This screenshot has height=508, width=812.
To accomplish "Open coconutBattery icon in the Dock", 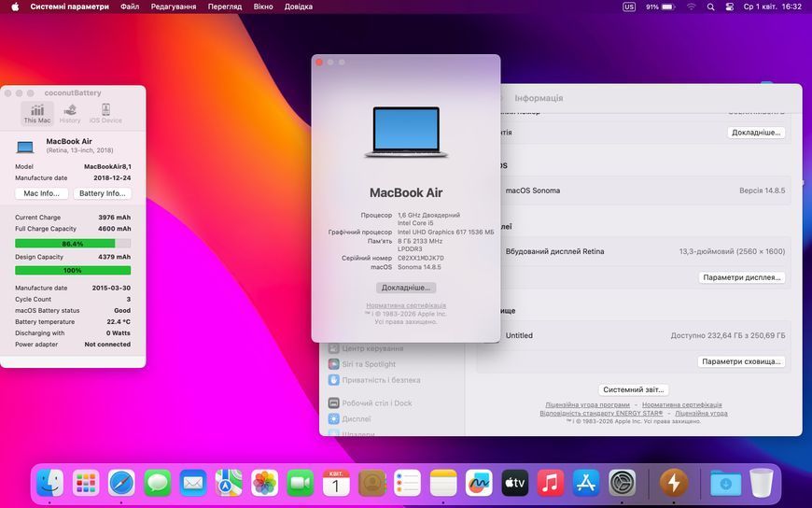I will 674,484.
